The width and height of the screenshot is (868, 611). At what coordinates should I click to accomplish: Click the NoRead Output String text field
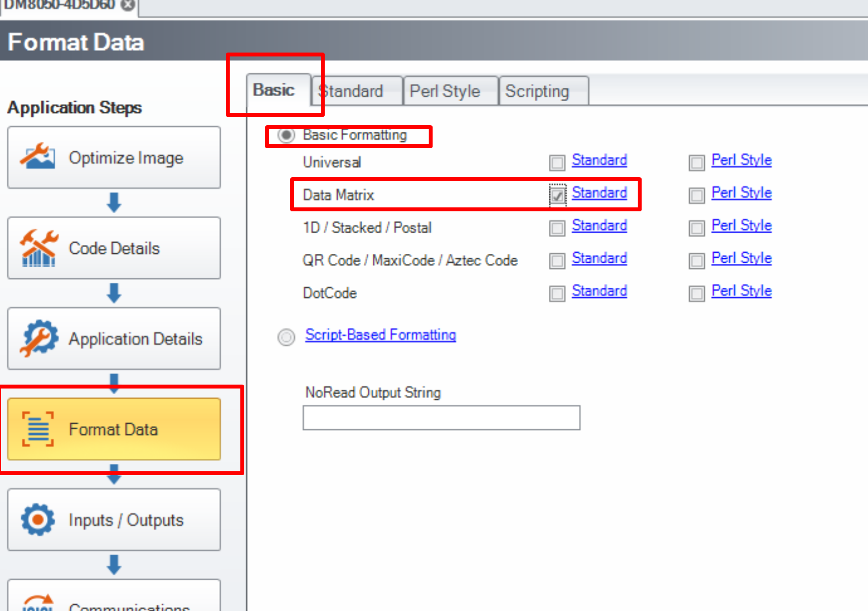click(x=441, y=418)
